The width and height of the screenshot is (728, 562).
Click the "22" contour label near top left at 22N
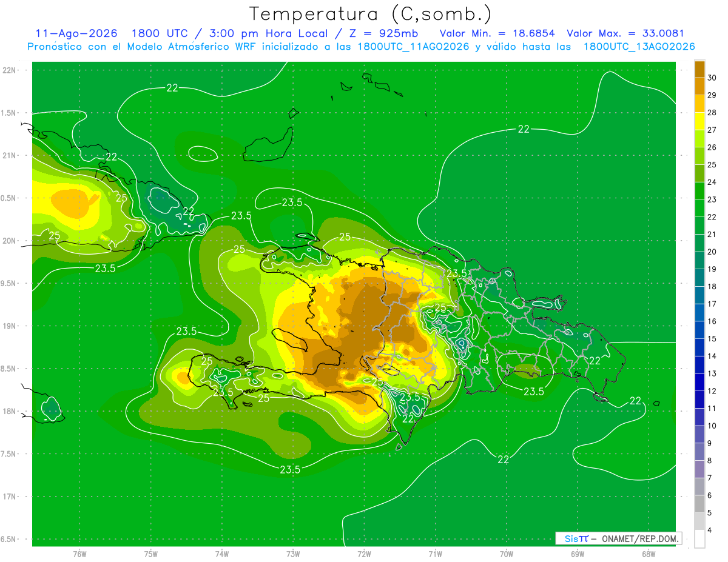tap(172, 88)
